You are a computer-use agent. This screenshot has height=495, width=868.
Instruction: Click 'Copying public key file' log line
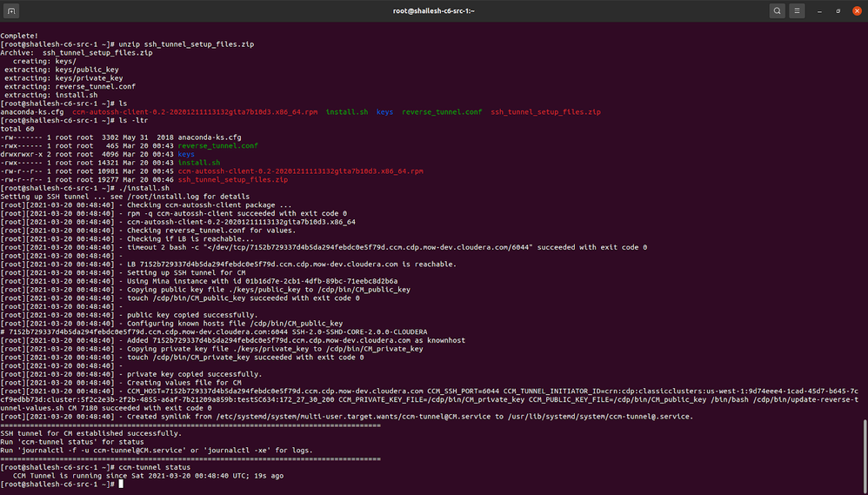click(x=205, y=290)
